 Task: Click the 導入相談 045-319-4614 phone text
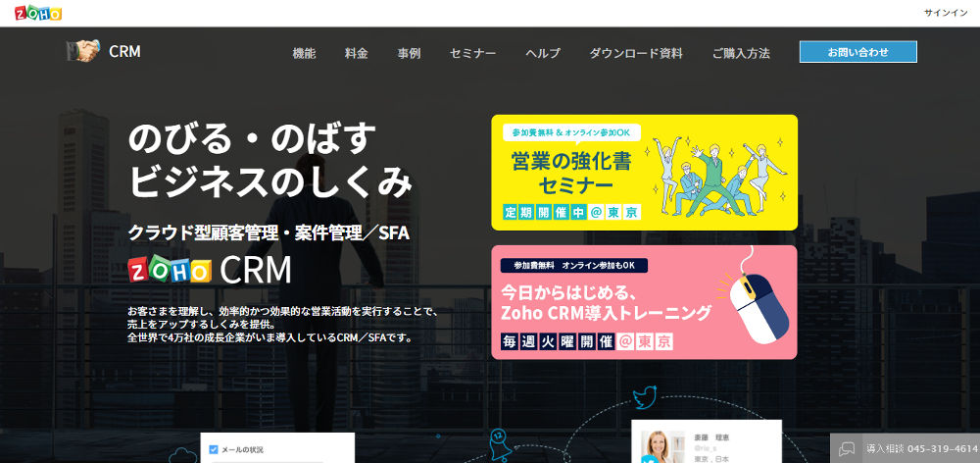point(922,448)
